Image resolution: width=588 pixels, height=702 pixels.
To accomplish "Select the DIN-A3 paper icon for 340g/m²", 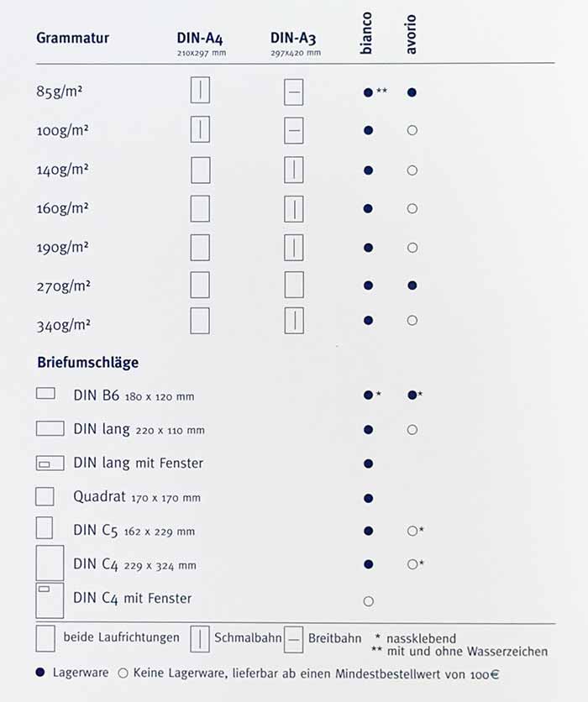I will coord(294,321).
